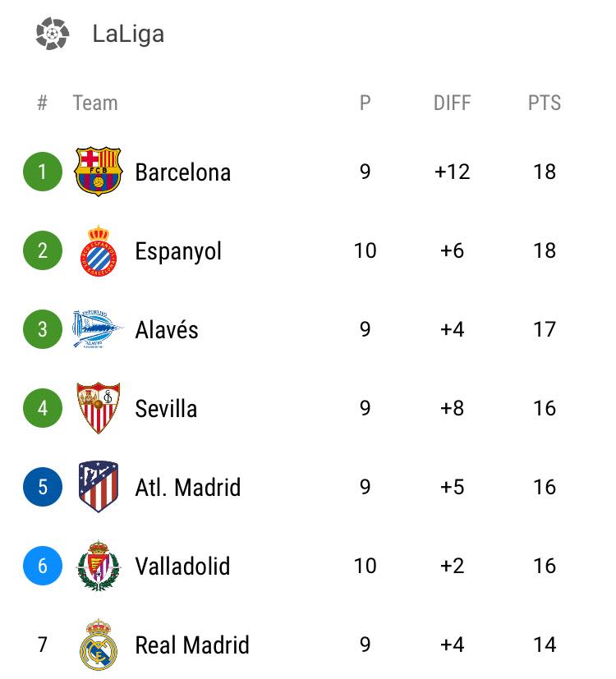Select the Atlético Madrid crest
Viewport: 616px width, 679px height.
tap(99, 487)
